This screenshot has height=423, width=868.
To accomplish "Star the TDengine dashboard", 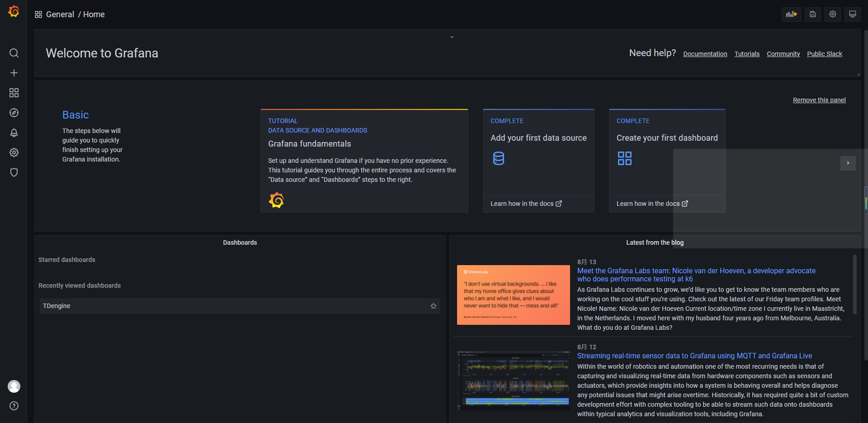I will pos(434,306).
